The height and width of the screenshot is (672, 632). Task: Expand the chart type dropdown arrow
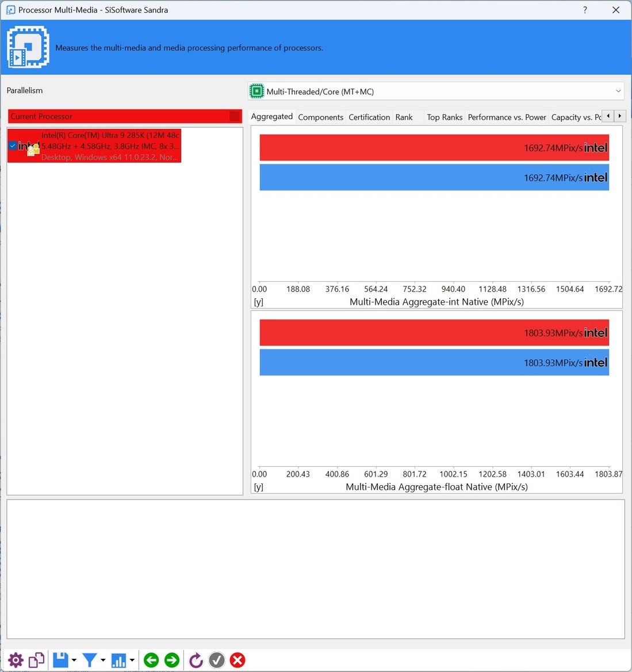click(x=132, y=660)
